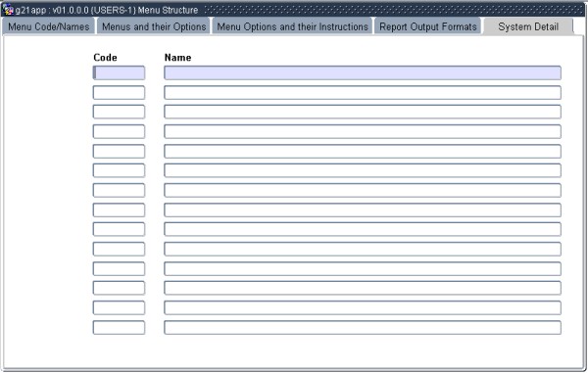The image size is (588, 373).
Task: Click the fourth row Name field
Action: pos(363,131)
